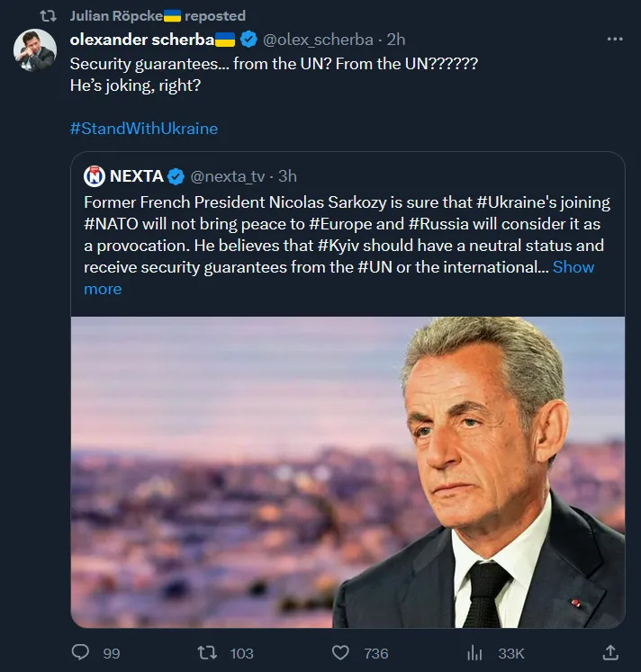The image size is (641, 672).
Task: Like the tweet with the heart icon
Action: pos(340,652)
